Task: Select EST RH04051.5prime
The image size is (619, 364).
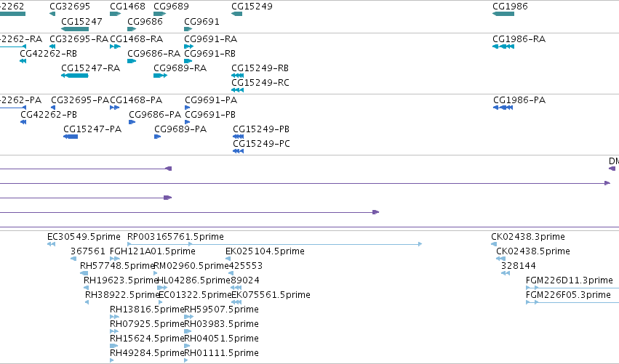Action: [221, 339]
